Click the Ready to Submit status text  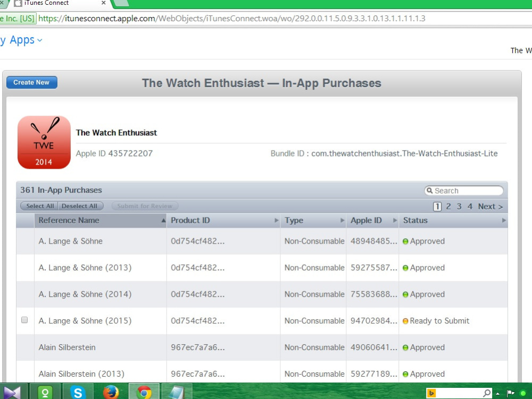[x=439, y=321]
